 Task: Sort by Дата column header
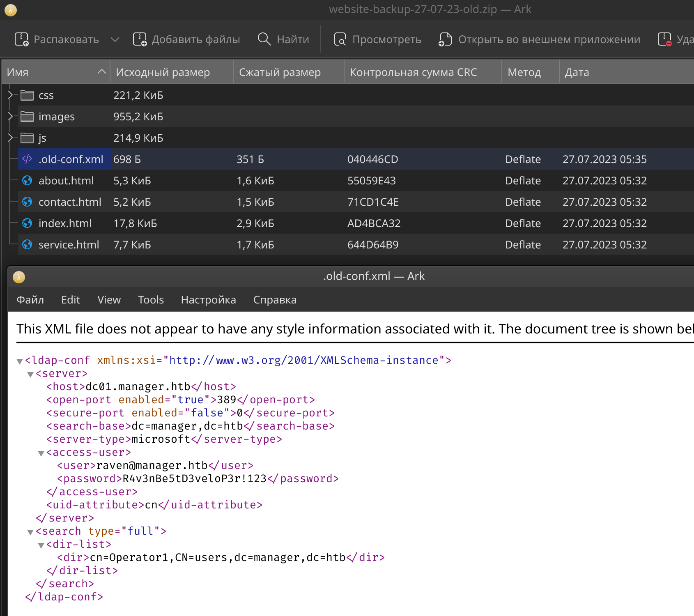pyautogui.click(x=627, y=72)
